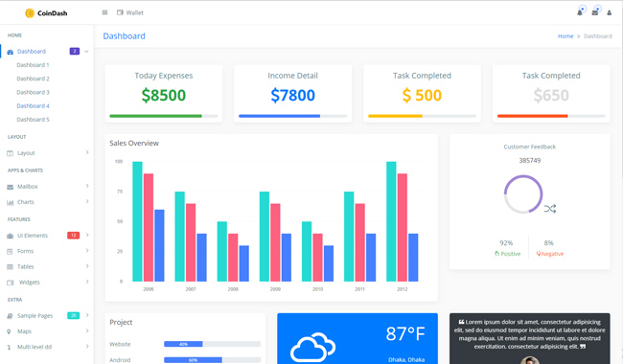Open notifications bell icon
Image resolution: width=623 pixels, height=364 pixels.
coord(580,12)
